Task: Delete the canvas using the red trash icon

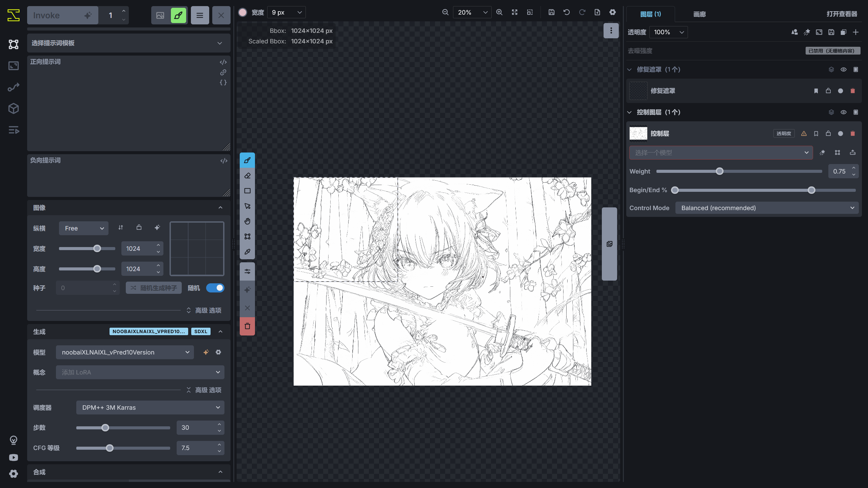Action: pos(247,326)
